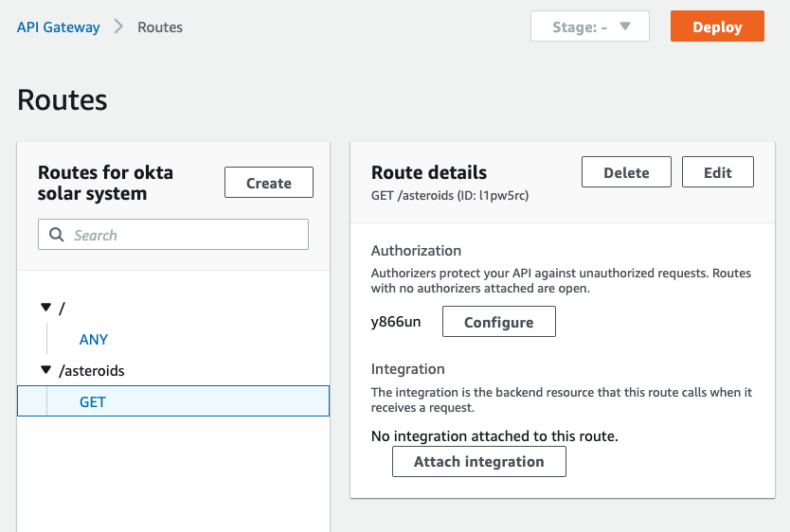Image resolution: width=790 pixels, height=532 pixels.
Task: Delete the GET /asteroids route
Action: 626,172
